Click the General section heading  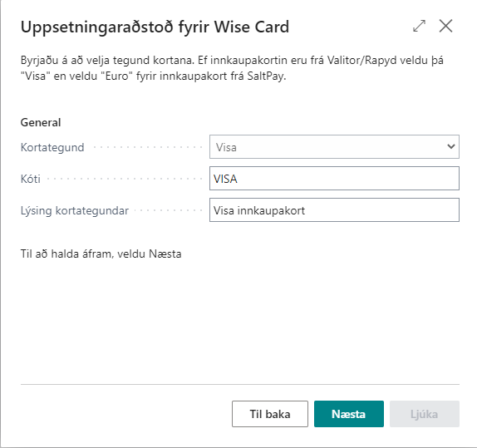pos(41,122)
